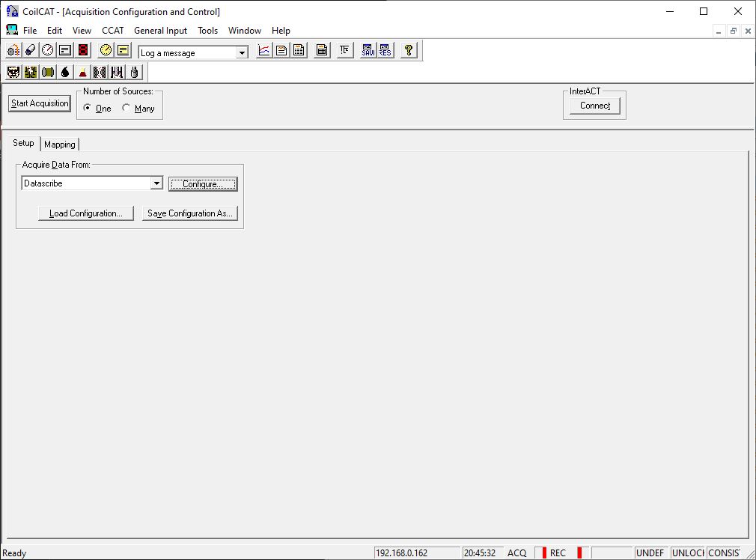Select the Many sources radio button
Viewport: 756px width, 560px height.
pos(126,109)
